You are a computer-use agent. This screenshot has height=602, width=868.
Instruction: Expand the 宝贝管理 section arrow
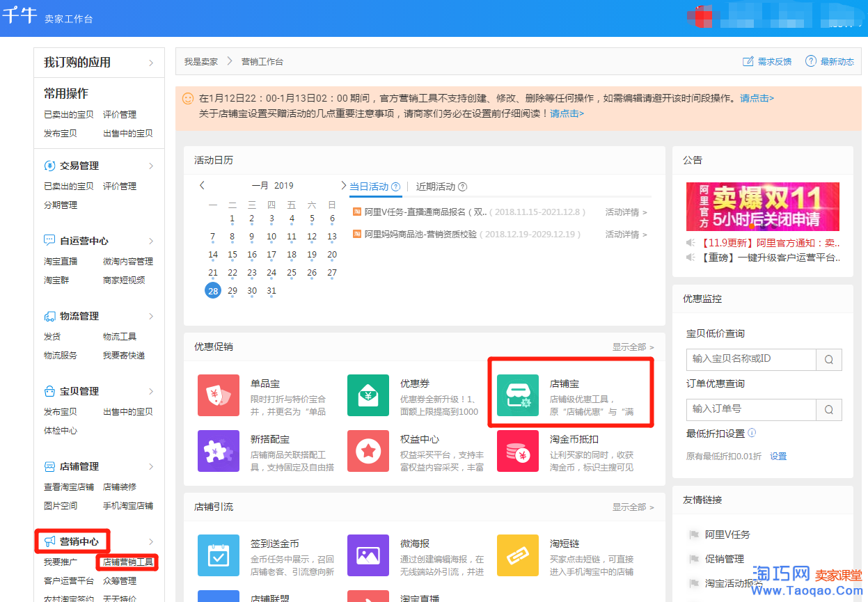151,391
